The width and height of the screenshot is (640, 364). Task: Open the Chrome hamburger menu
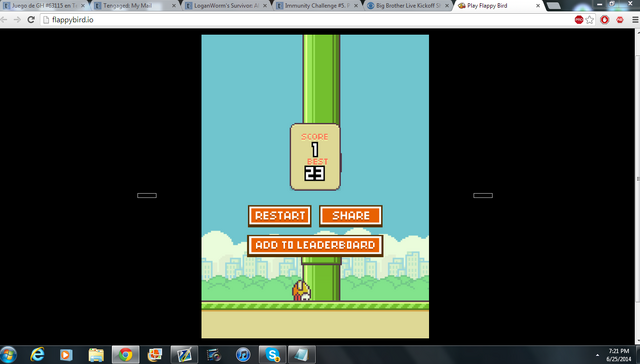point(635,20)
